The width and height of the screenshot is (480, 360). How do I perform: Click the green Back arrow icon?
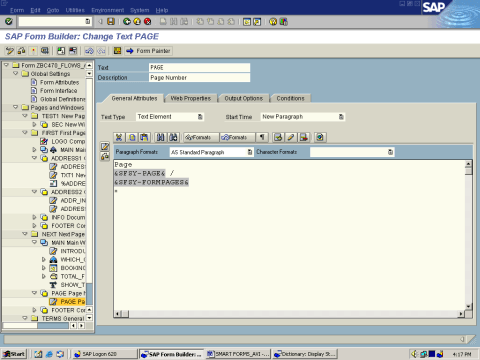click(x=127, y=22)
